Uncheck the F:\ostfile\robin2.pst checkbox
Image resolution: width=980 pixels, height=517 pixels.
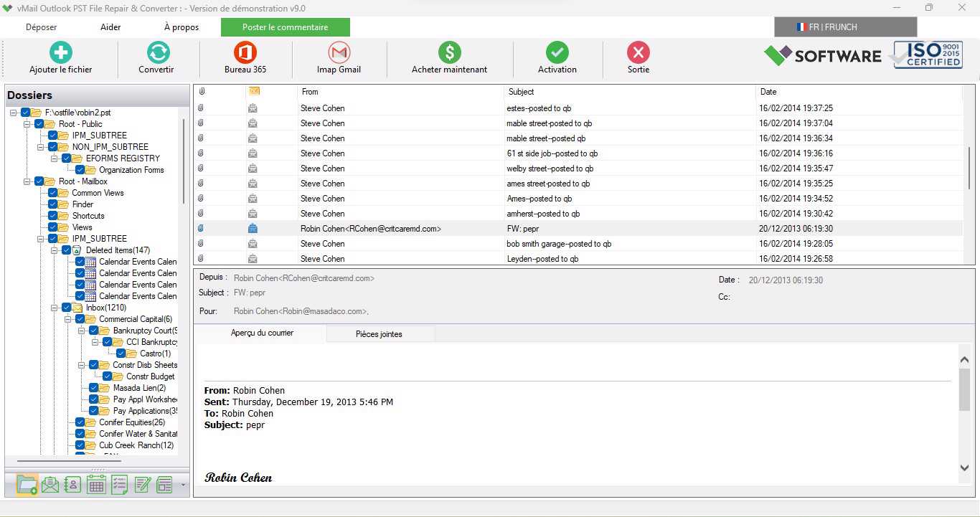[x=26, y=113]
